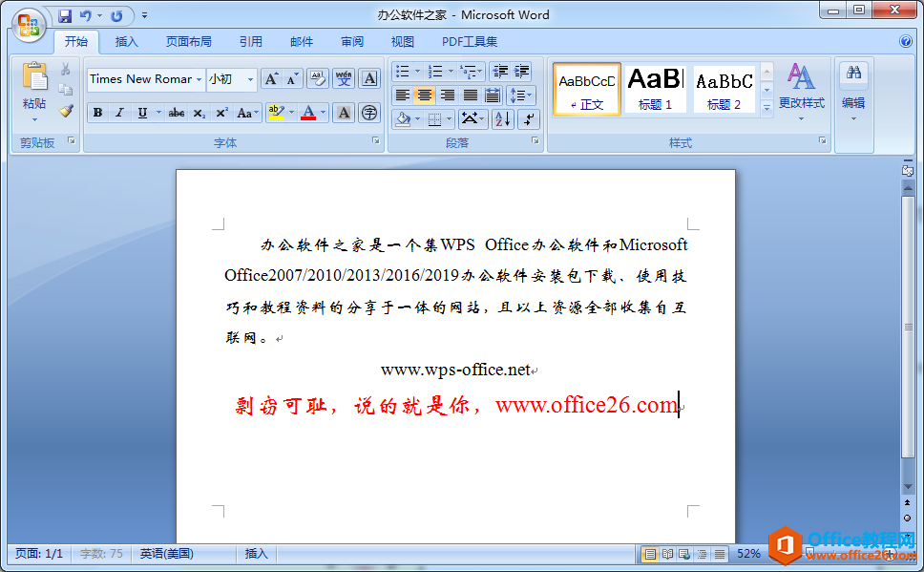Switch to the 邮件 (Mailings) tab
Image resolution: width=924 pixels, height=572 pixels.
301,42
